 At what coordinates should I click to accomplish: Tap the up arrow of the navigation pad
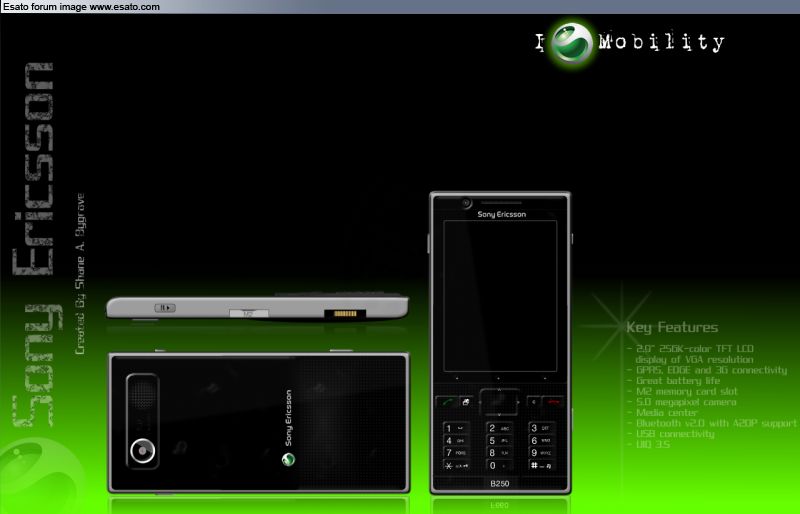pyautogui.click(x=499, y=390)
